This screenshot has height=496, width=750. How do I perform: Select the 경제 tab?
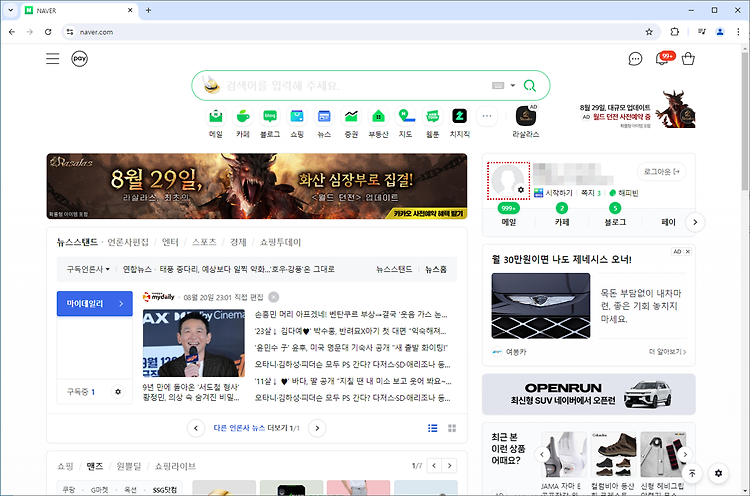[238, 242]
